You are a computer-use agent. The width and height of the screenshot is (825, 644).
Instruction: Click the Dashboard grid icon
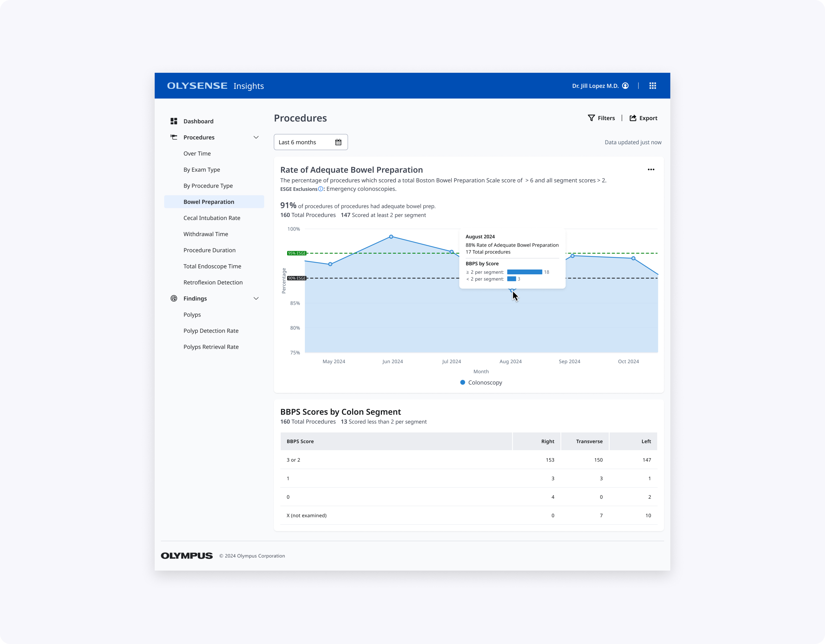(174, 121)
